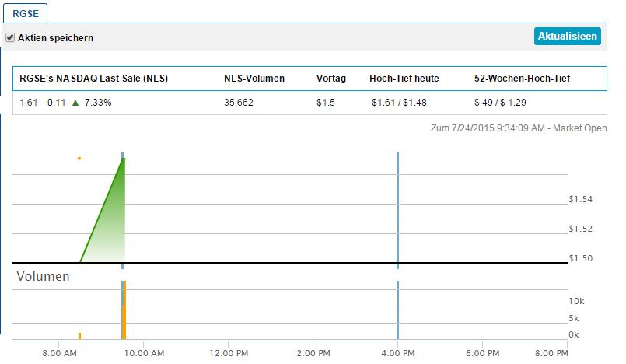This screenshot has width=626, height=364.
Task: Click the small orange pre-market volume bar
Action: 79,336
